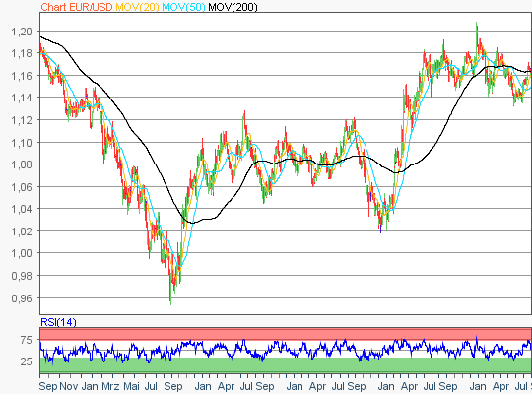Image resolution: width=532 pixels, height=394 pixels.
Task: Click the 1,10 price axis label
Action: coord(22,142)
